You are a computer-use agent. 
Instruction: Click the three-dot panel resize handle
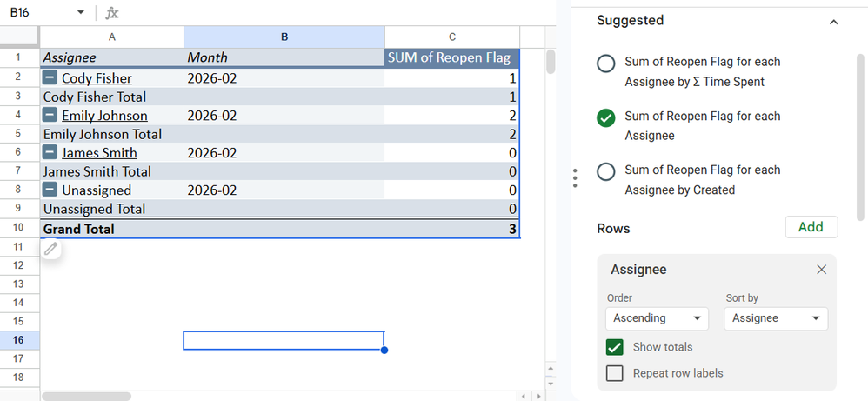(575, 178)
